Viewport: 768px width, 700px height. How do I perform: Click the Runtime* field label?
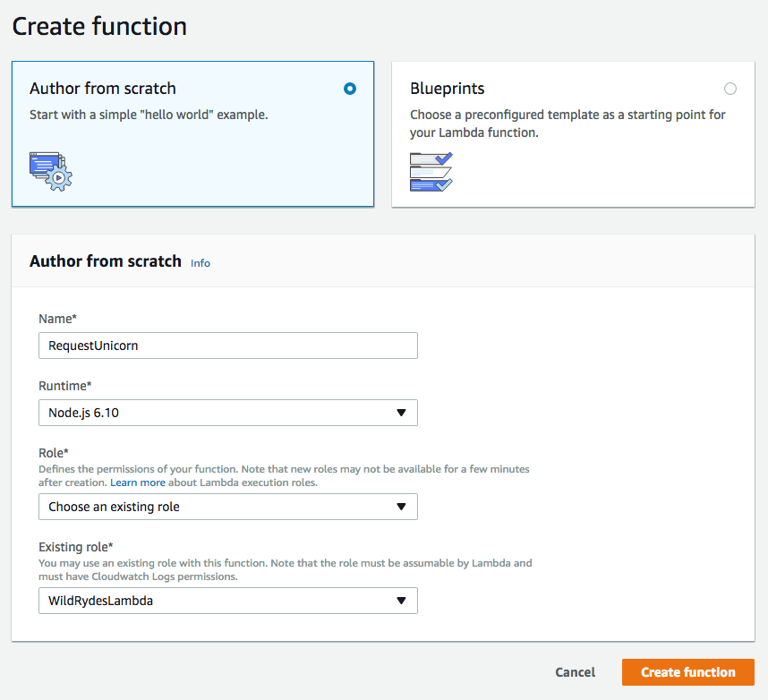(x=65, y=386)
